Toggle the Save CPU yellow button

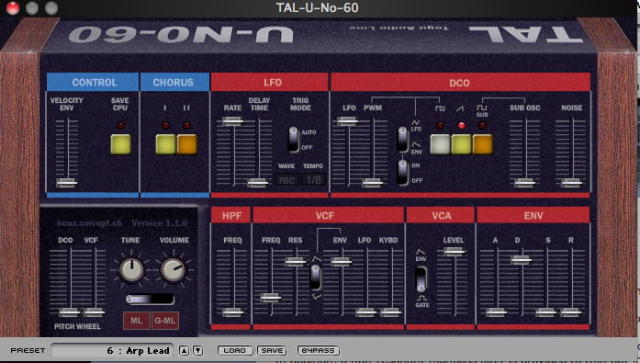pos(121,144)
